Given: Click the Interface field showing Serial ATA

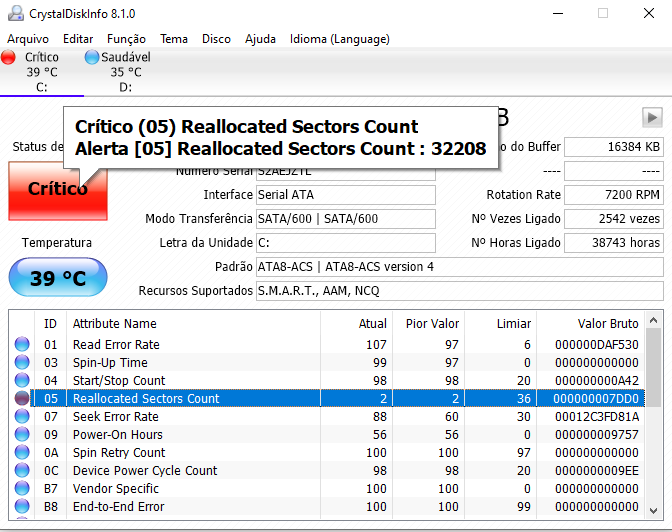Looking at the screenshot, I should [346, 195].
